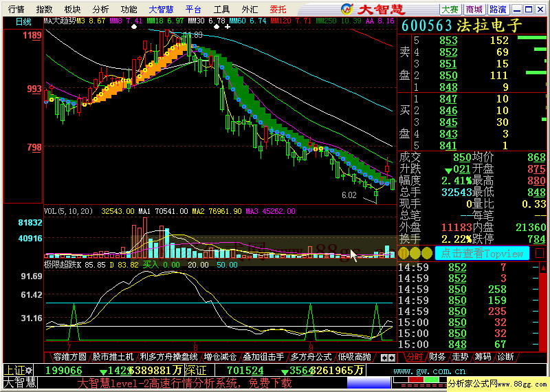Click the 深证 index value 701524
Image resolution: width=550 pixels, height=392 pixels.
tap(245, 371)
